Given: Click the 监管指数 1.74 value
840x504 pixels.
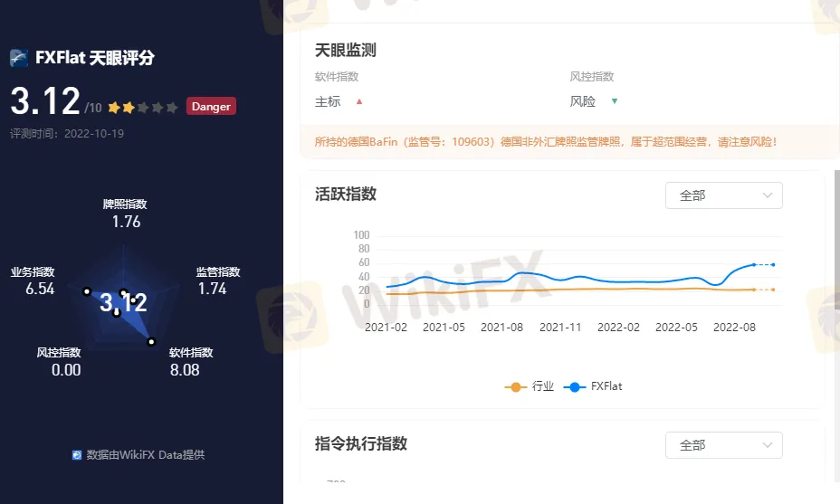Looking at the screenshot, I should (213, 289).
